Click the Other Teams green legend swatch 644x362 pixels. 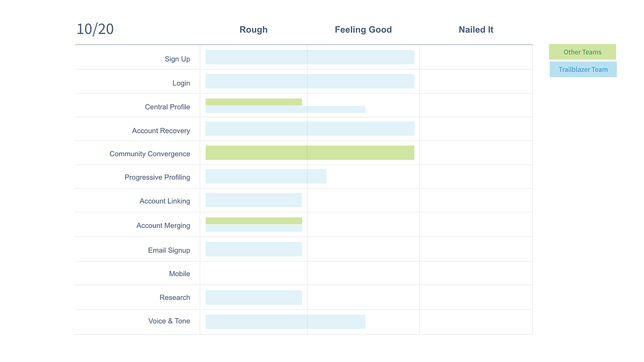(x=582, y=52)
